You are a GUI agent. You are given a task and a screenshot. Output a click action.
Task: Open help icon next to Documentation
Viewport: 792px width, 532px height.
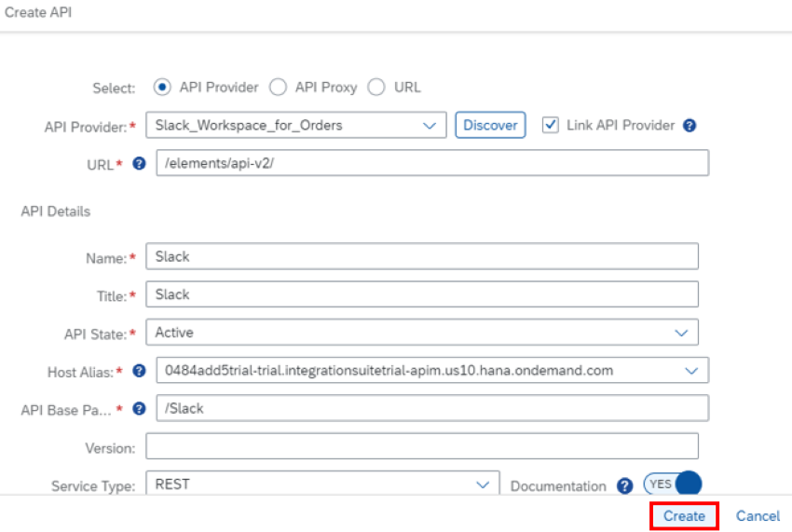click(x=625, y=485)
